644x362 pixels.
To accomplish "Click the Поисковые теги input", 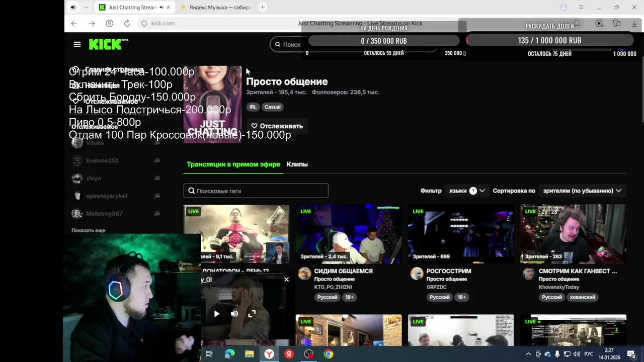I will coord(256,191).
